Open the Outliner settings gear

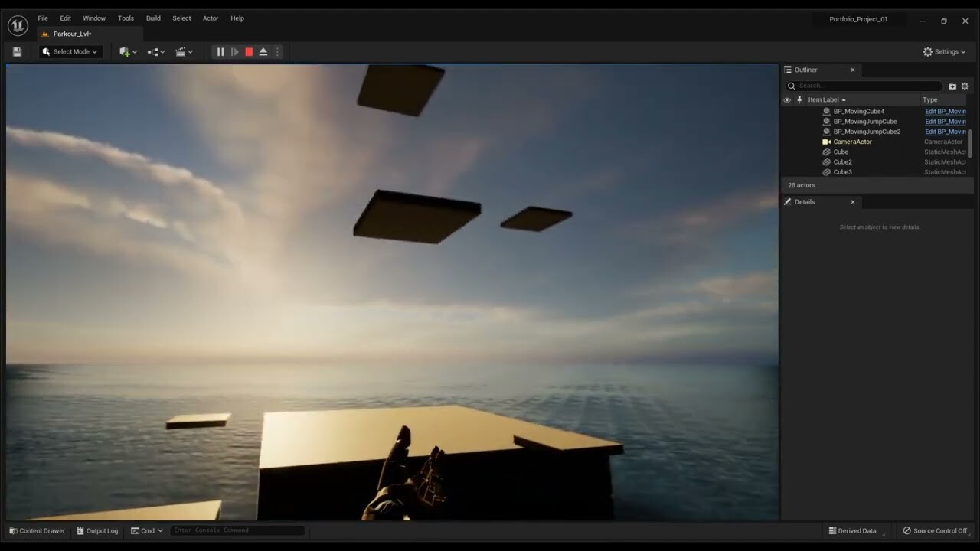tap(965, 86)
